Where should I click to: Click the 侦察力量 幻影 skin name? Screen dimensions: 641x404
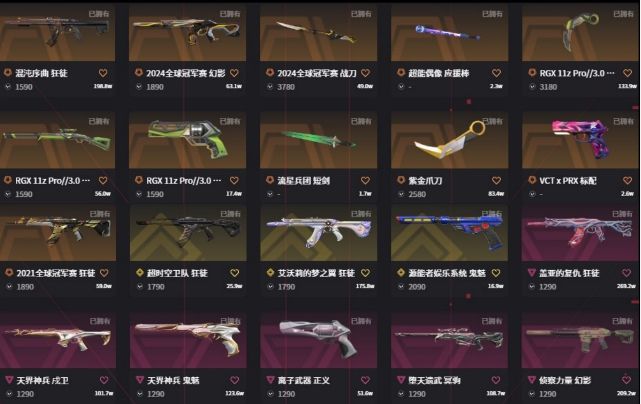click(x=565, y=381)
